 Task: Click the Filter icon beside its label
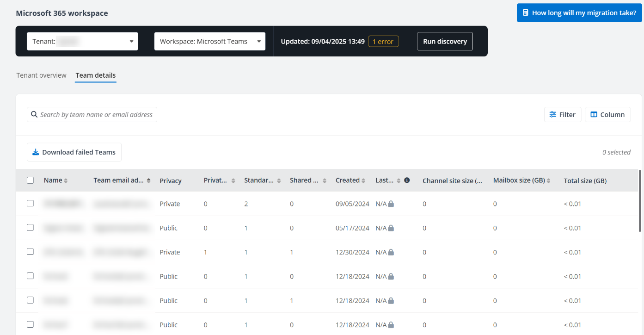(553, 114)
